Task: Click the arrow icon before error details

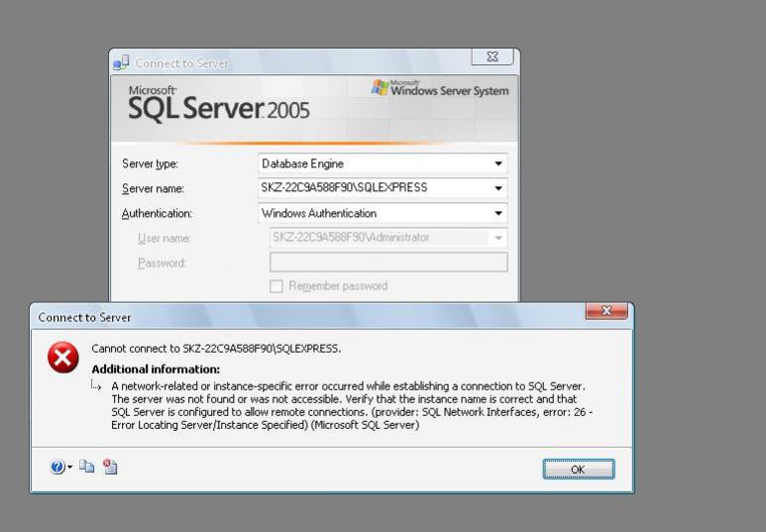Action: [96, 385]
